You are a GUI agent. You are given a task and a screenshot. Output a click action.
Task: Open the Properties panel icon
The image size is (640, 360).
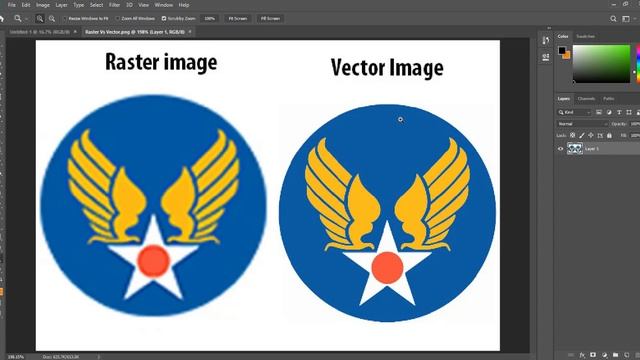pyautogui.click(x=546, y=58)
